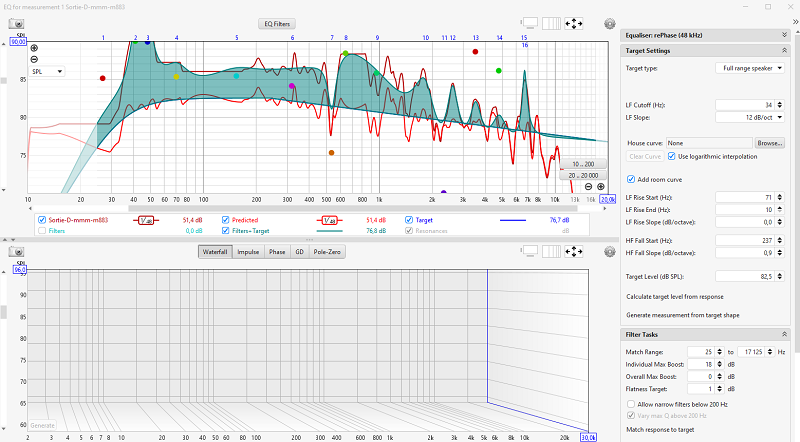
Task: Collapse the Equaliser: rePhase section
Action: point(784,35)
